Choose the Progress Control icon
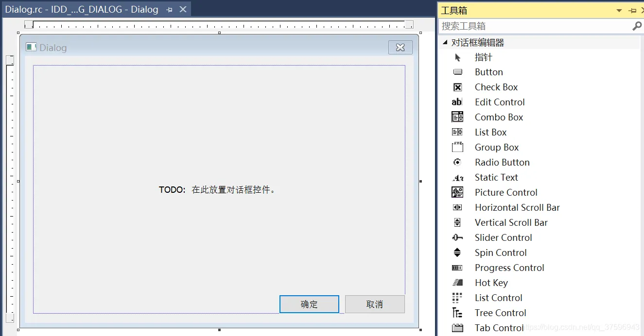The width and height of the screenshot is (644, 336). (457, 268)
